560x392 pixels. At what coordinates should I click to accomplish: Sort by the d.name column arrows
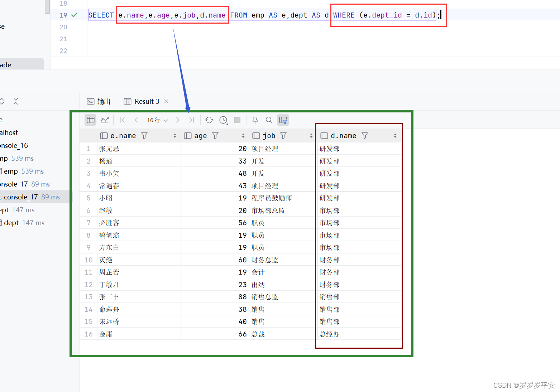coord(395,136)
